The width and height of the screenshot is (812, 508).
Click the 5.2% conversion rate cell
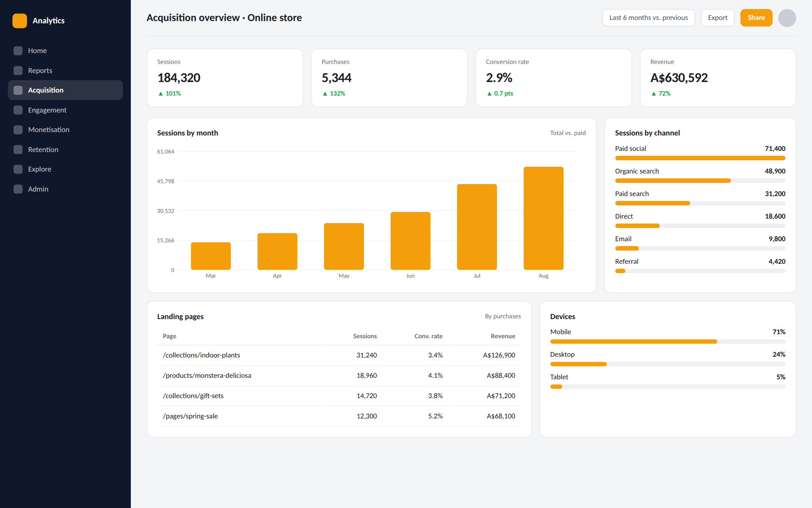click(435, 416)
